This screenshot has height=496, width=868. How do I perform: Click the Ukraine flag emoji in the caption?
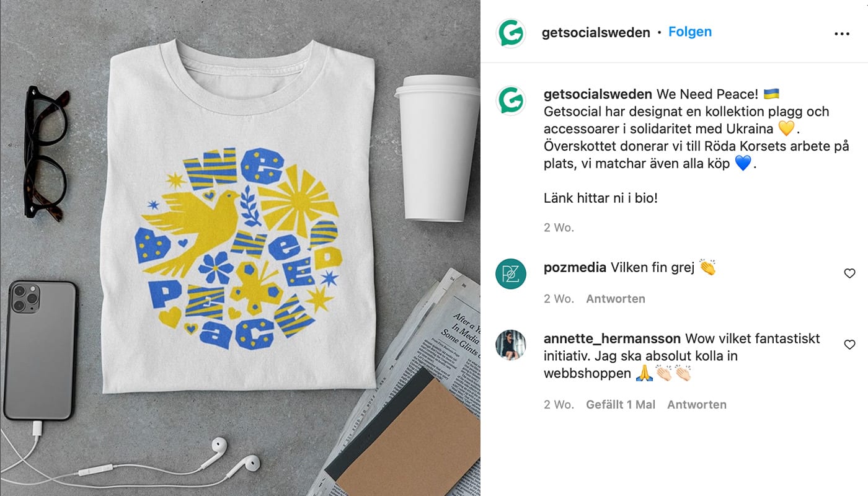pyautogui.click(x=771, y=94)
